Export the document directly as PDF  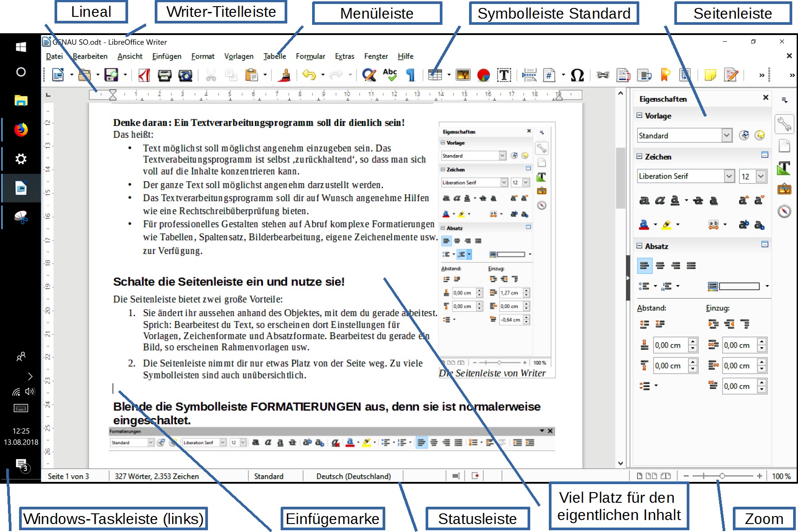coord(144,75)
